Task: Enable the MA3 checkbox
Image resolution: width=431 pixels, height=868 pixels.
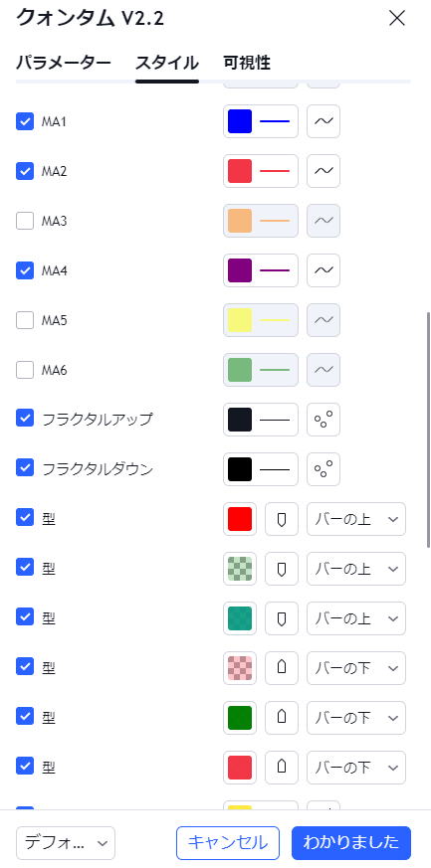Action: pyautogui.click(x=25, y=221)
